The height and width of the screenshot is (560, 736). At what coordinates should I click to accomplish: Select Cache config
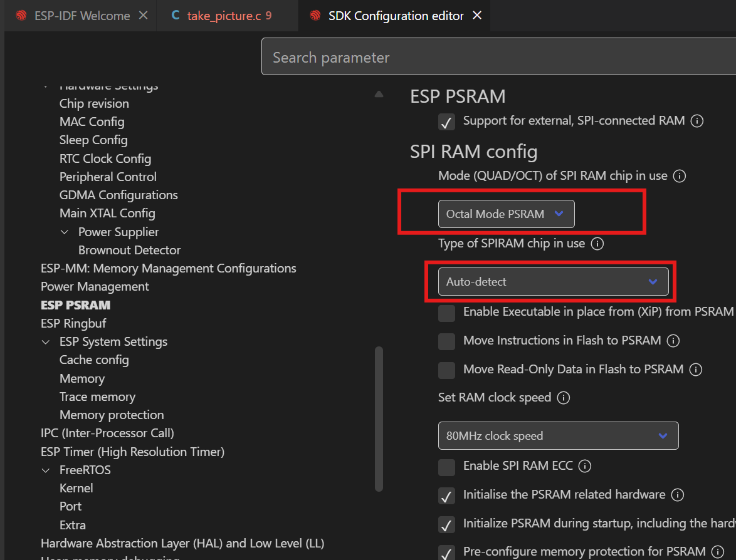(94, 360)
